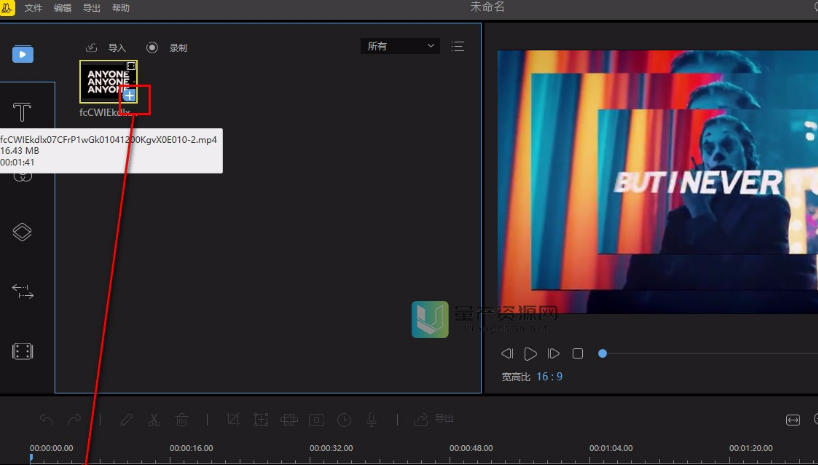Redo the action in the toolbar
The height and width of the screenshot is (465, 818).
point(74,419)
